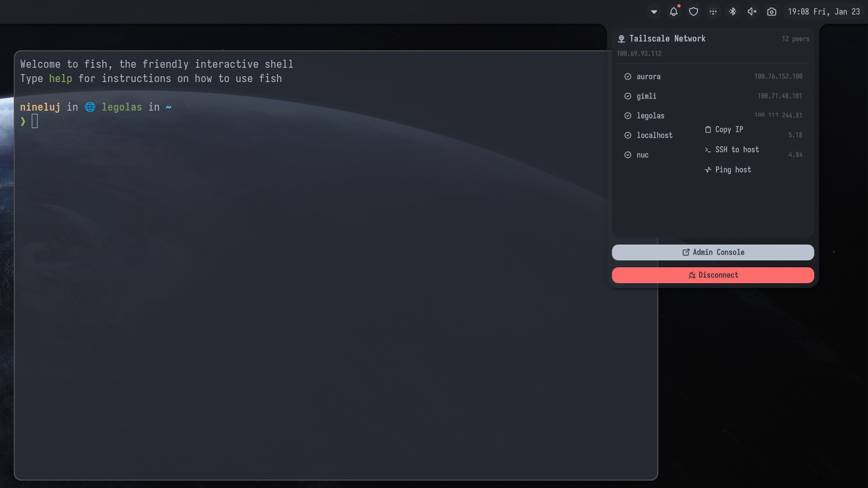
Task: Click the pulse icon beside Ping host
Action: tap(708, 170)
